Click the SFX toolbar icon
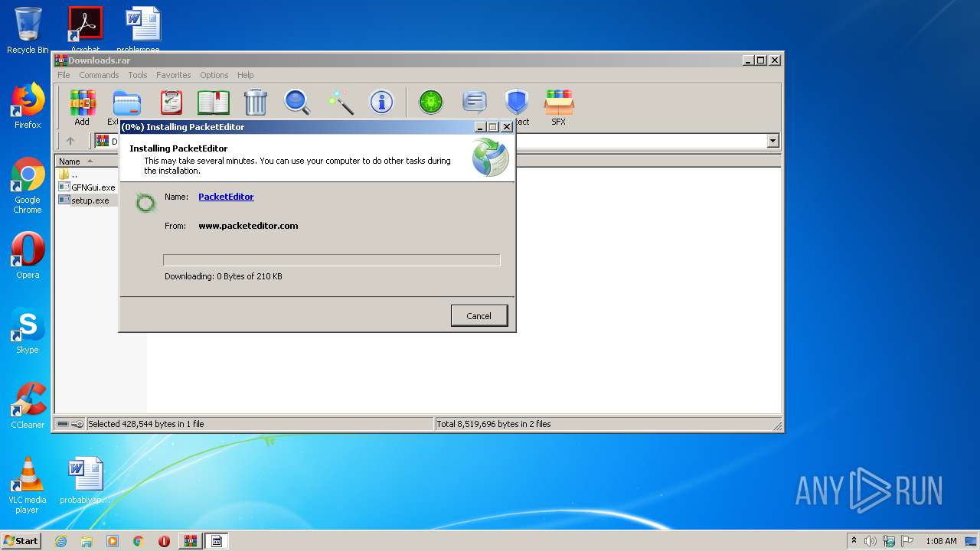The width and height of the screenshot is (980, 551). click(x=559, y=106)
